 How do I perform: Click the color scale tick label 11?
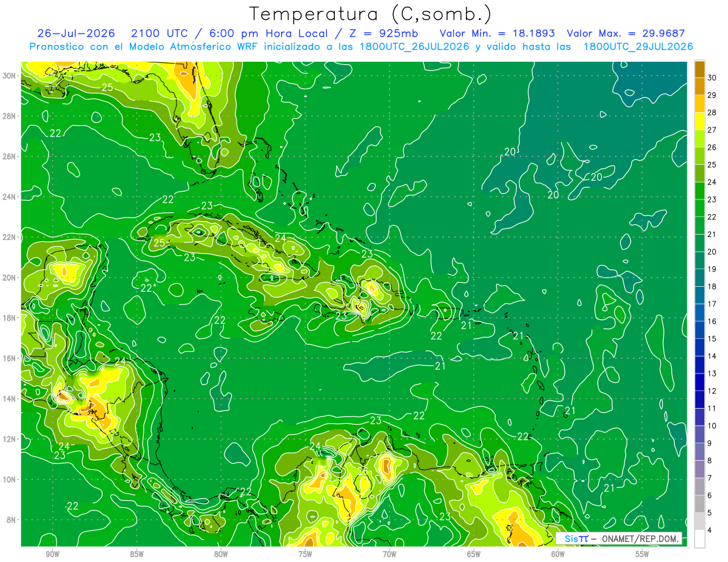pos(712,408)
